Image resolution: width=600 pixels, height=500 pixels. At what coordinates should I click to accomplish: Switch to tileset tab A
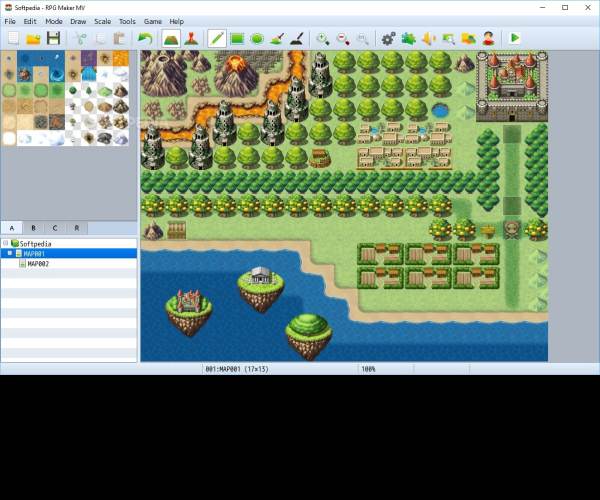[12, 228]
